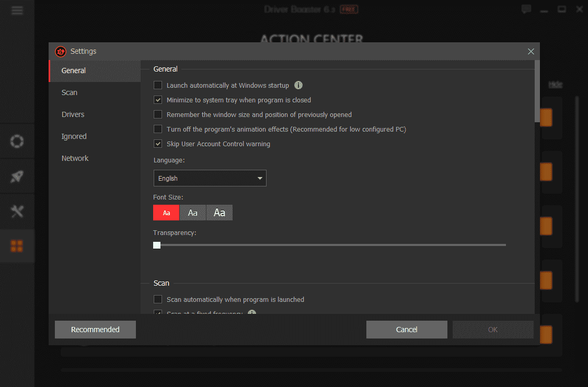
Task: Click the Recommended button
Action: point(95,330)
